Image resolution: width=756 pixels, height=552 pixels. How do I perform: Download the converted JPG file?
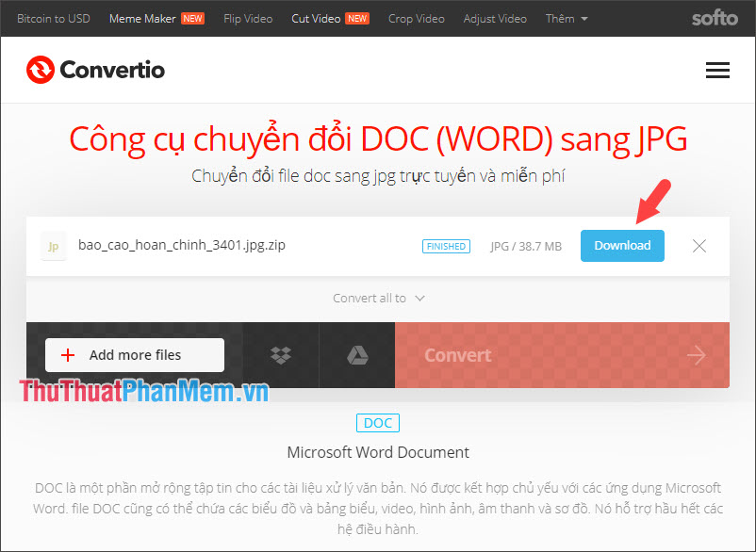point(622,245)
